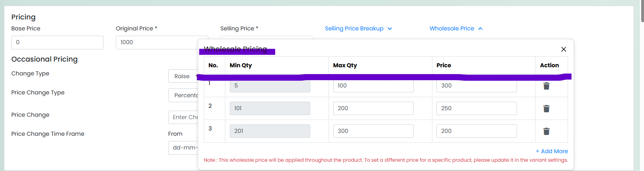The width and height of the screenshot is (644, 171).
Task: Select the Base Price field
Action: click(x=57, y=43)
